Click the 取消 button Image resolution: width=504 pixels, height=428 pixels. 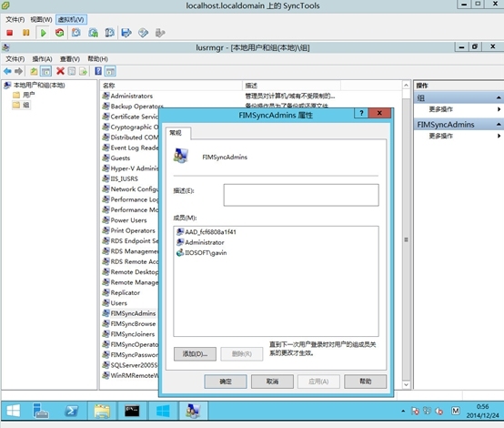pyautogui.click(x=272, y=382)
